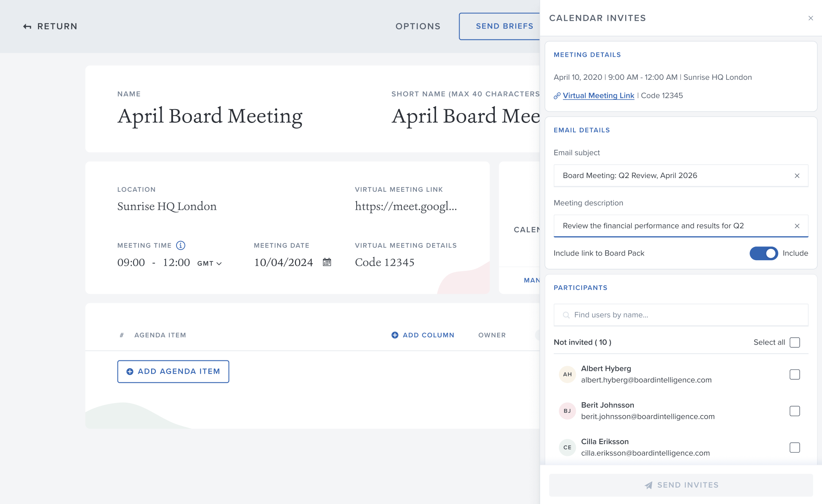Select Cilla Eriksson's checkbox
Screen dimensions: 822x504
tap(795, 447)
